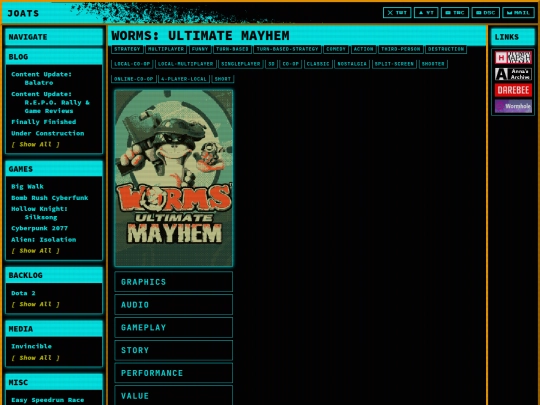Open the BLOG section header
The width and height of the screenshot is (540, 405).
pyautogui.click(x=54, y=56)
